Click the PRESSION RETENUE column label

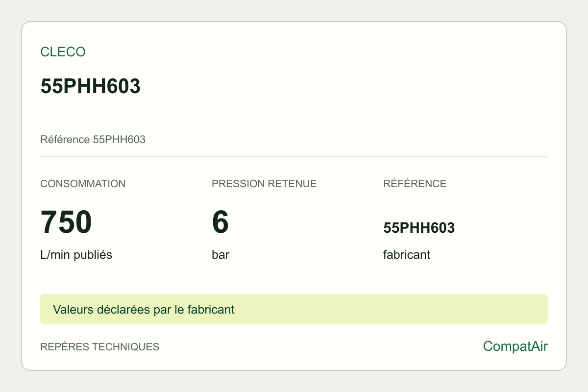pos(264,184)
